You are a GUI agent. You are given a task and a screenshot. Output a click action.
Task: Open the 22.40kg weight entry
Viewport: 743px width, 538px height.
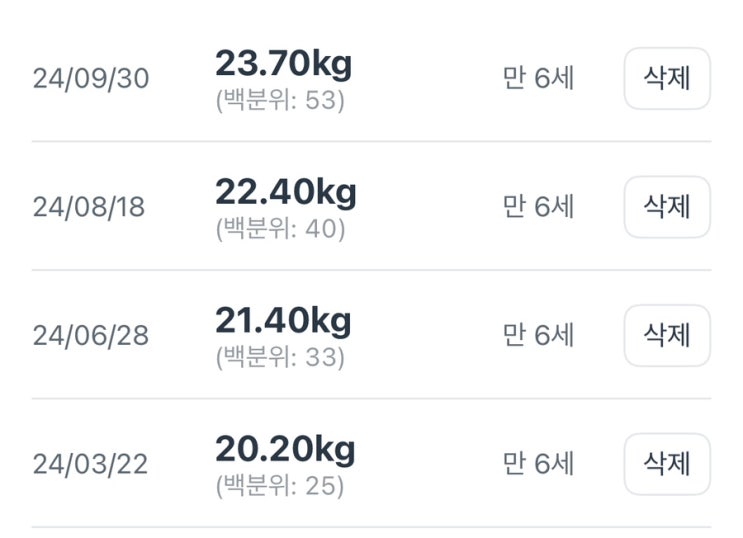pos(286,193)
